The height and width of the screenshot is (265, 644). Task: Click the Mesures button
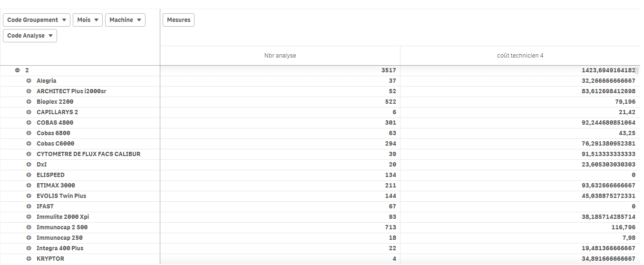click(x=178, y=20)
